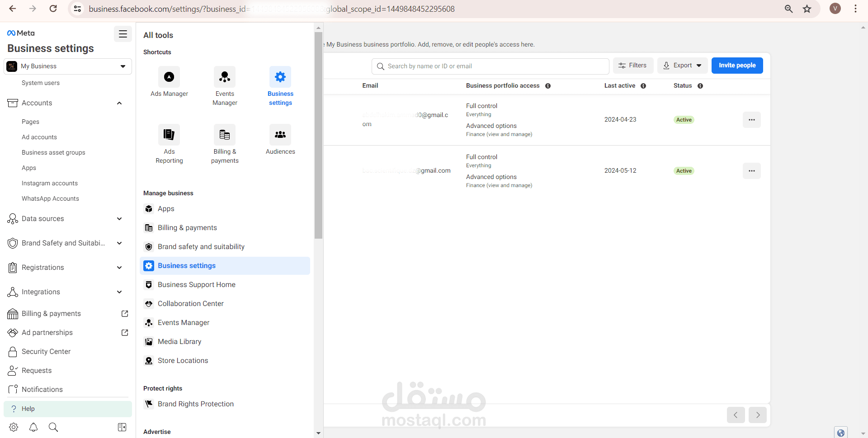Open the Events Manager shortcut icon
The height and width of the screenshot is (438, 868).
pyautogui.click(x=225, y=77)
